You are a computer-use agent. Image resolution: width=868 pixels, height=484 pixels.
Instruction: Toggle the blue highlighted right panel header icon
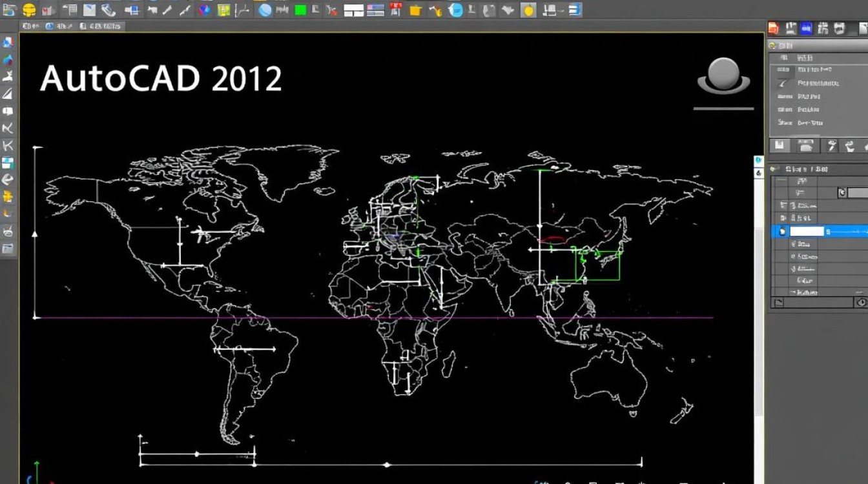806,28
